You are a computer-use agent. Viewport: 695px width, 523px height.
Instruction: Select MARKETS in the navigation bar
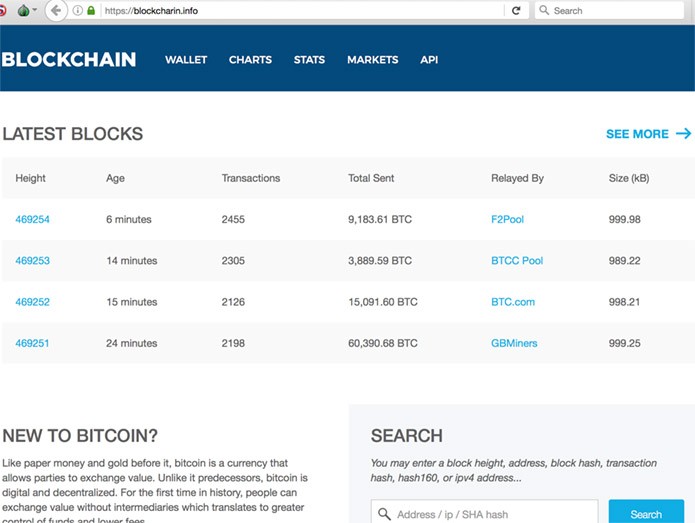click(372, 60)
